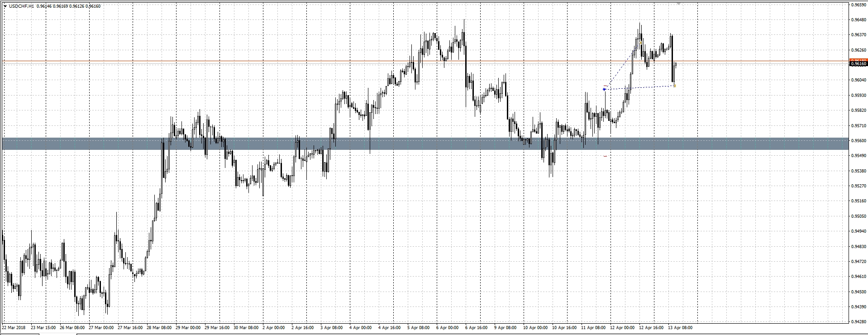Select the flat dashed trade line to the lower close
The image size is (868, 335).
[639, 87]
